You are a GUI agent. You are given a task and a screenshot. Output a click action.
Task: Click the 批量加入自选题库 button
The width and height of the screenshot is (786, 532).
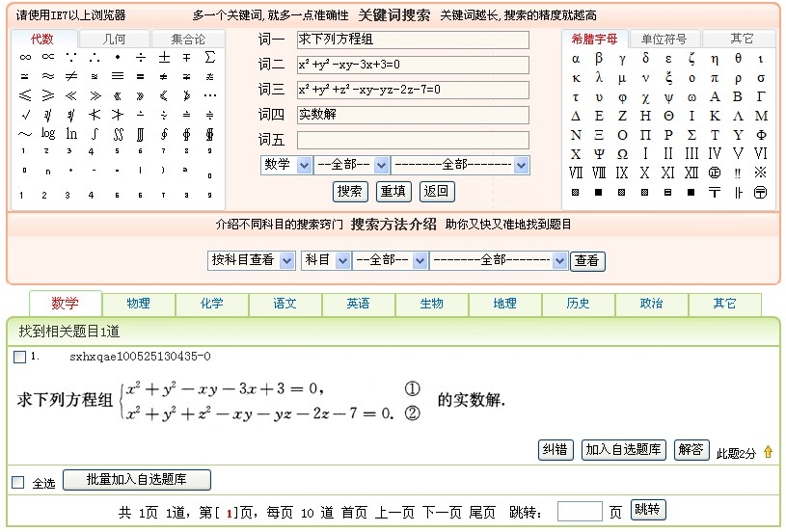click(x=136, y=480)
